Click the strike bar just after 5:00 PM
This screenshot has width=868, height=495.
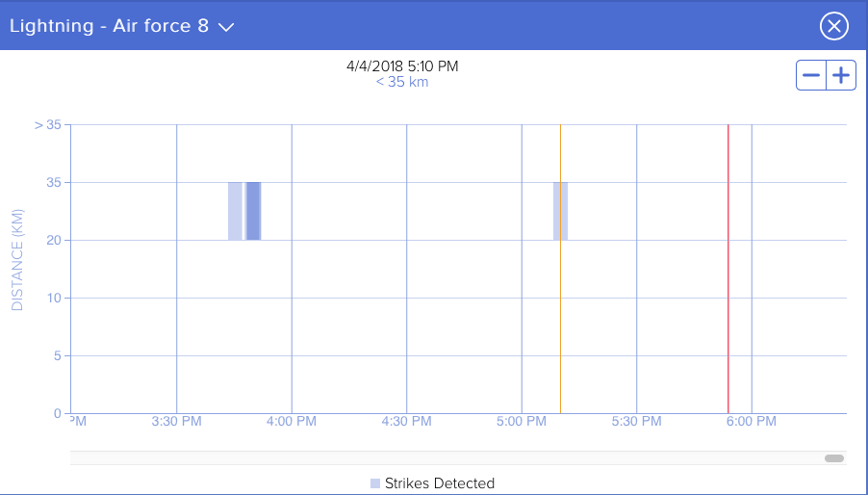(x=560, y=211)
